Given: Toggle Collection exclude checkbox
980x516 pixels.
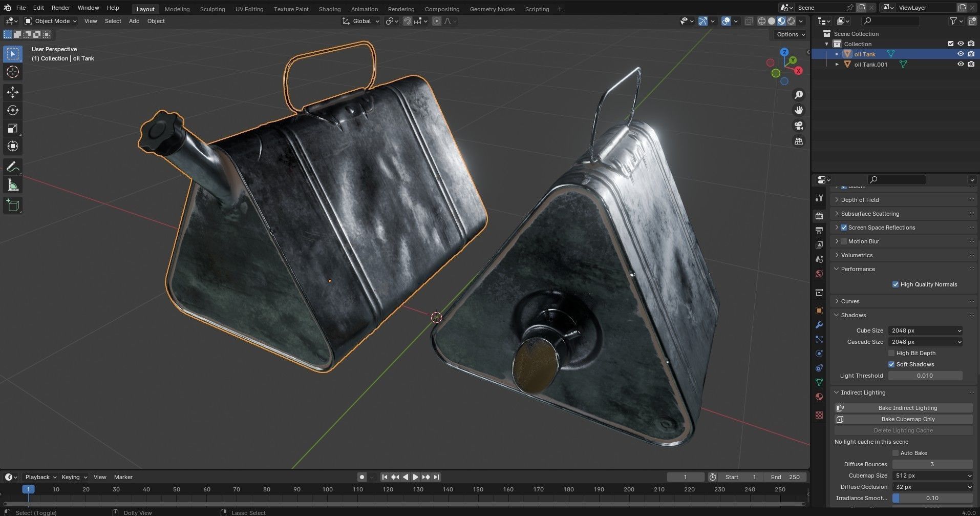Looking at the screenshot, I should point(951,44).
